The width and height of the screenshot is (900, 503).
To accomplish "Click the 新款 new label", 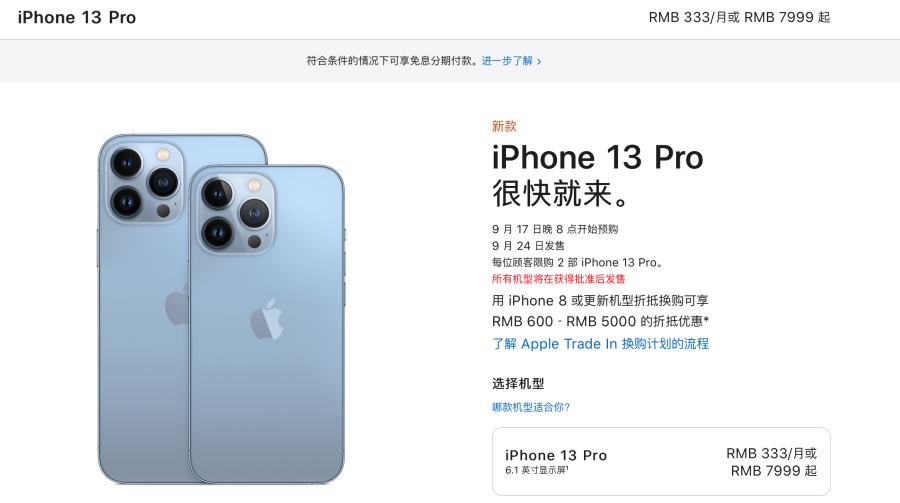I will click(x=504, y=126).
